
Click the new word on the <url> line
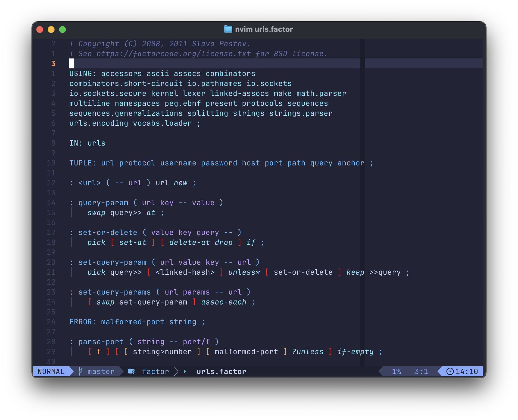181,183
